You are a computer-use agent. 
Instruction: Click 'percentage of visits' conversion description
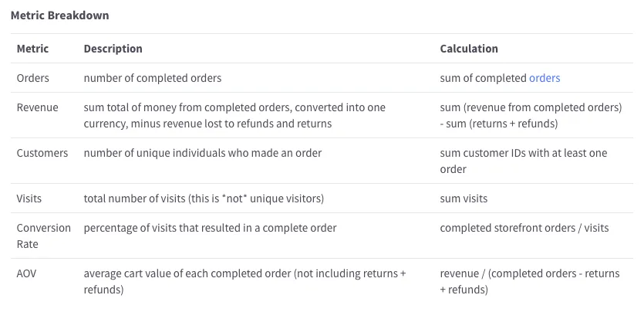(x=211, y=228)
